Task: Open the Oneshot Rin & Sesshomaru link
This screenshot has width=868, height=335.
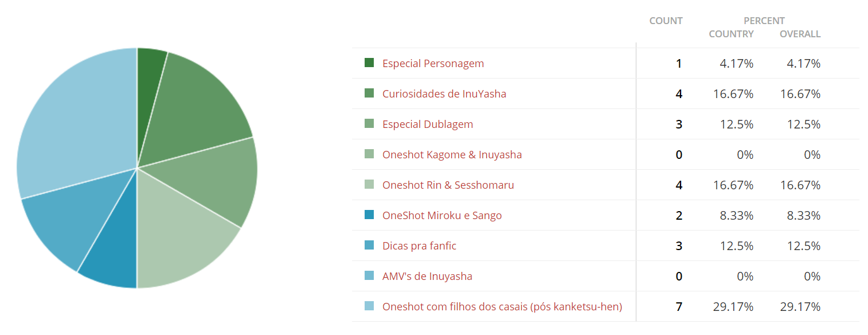Action: click(x=448, y=185)
